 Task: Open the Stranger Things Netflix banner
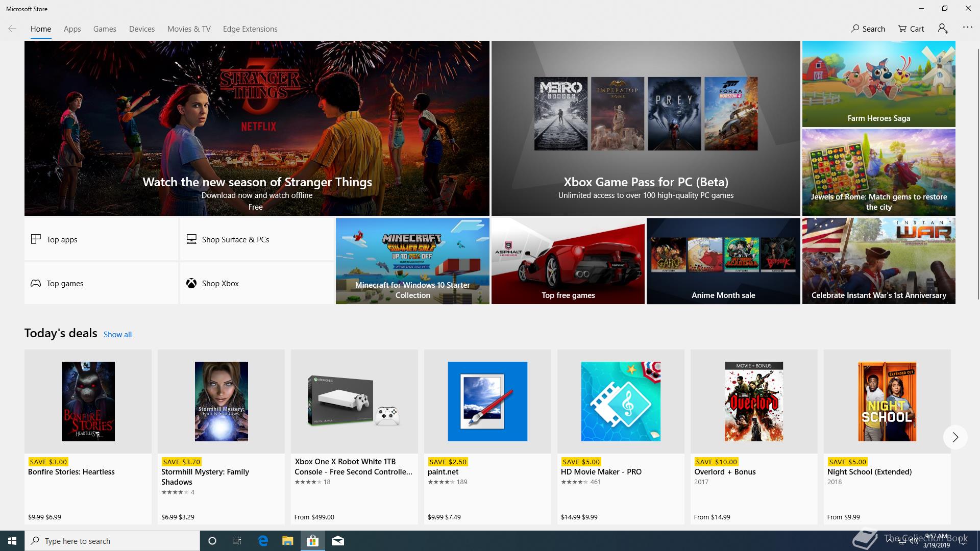click(x=257, y=128)
